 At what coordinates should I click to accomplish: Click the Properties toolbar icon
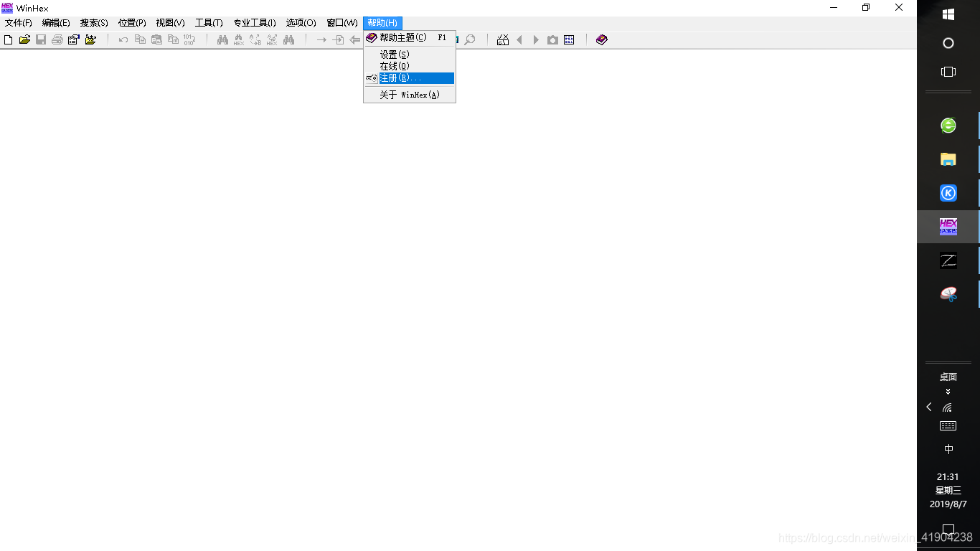click(x=74, y=40)
